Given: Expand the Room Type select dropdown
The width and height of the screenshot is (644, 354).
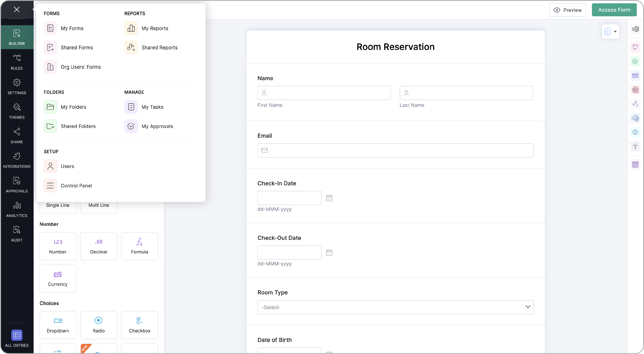Looking at the screenshot, I should [x=395, y=307].
